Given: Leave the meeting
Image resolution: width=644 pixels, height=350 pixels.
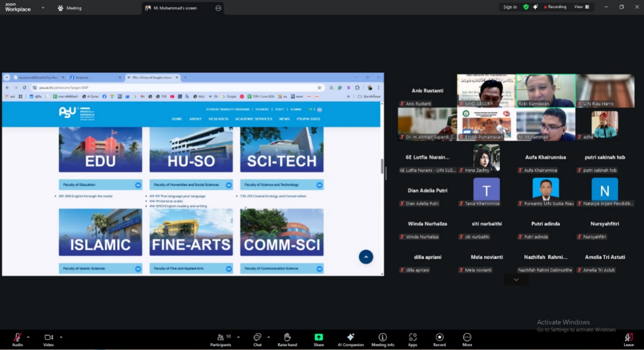Looking at the screenshot, I should tap(628, 339).
